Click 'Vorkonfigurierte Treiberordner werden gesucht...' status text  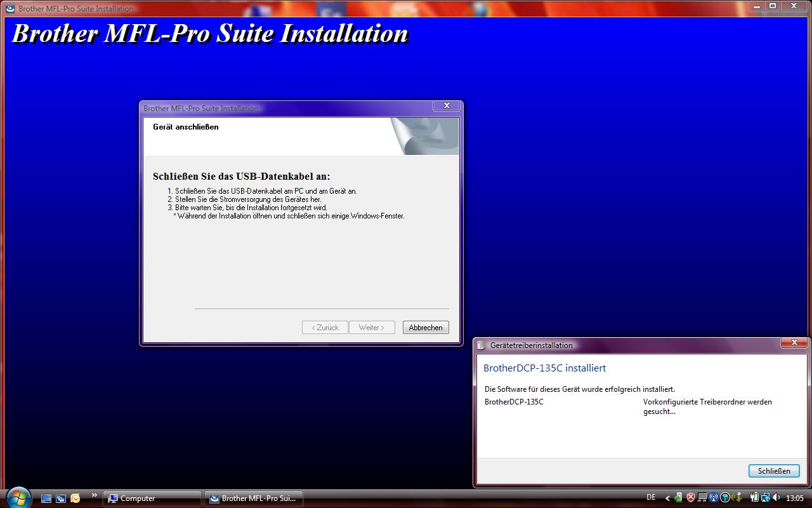click(707, 406)
